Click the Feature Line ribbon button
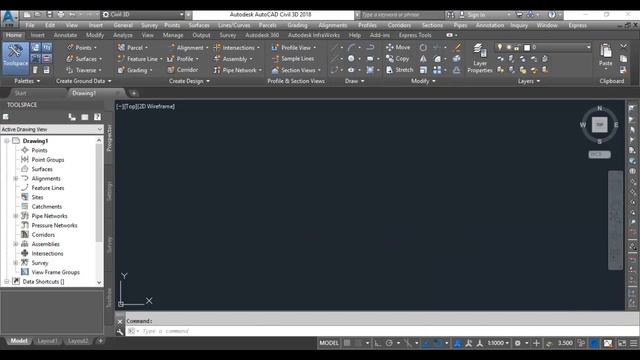Viewport: 640px width, 360px height. (140, 59)
